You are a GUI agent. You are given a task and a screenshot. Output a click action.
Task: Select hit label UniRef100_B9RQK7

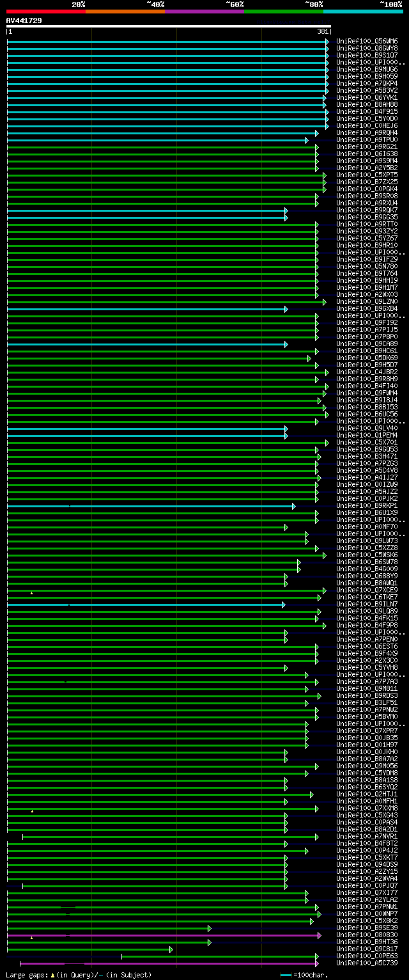[x=367, y=210]
